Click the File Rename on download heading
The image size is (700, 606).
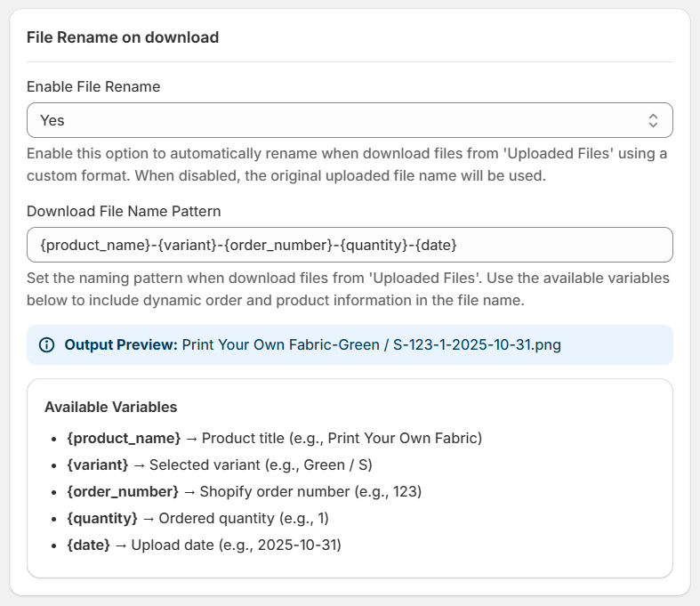[x=123, y=37]
